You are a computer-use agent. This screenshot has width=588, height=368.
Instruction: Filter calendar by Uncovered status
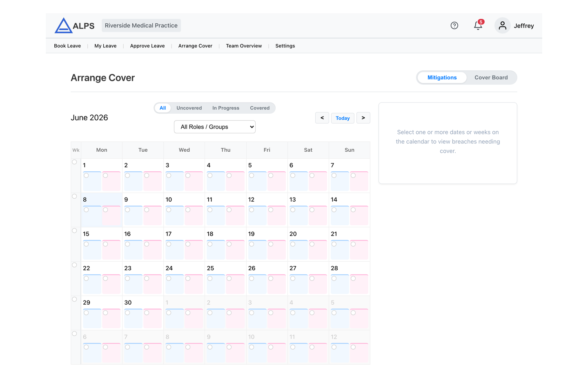[189, 108]
